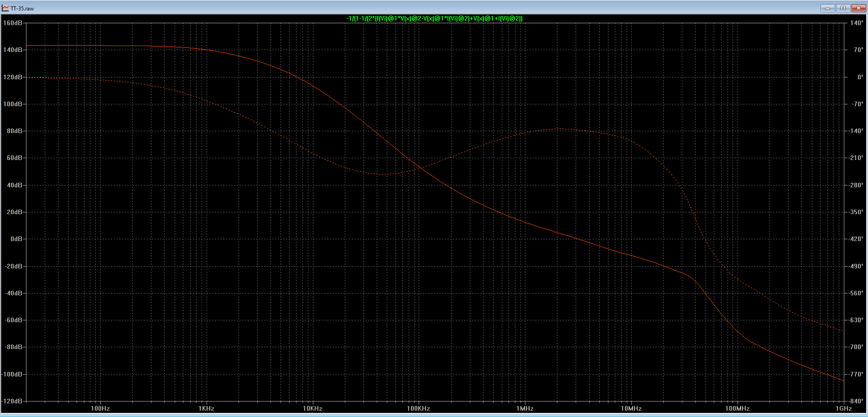Click the 100KHz frequency axis label
Image resolution: width=868 pixels, height=417 pixels.
click(419, 408)
